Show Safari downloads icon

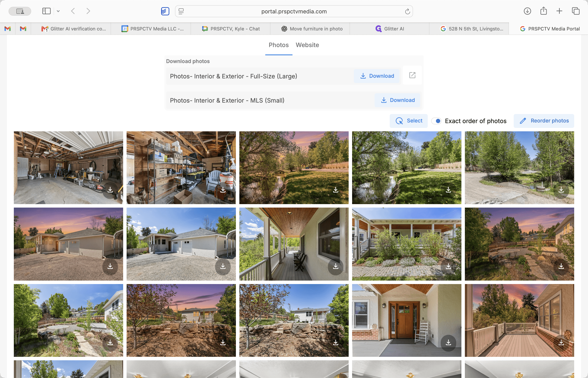pyautogui.click(x=527, y=11)
